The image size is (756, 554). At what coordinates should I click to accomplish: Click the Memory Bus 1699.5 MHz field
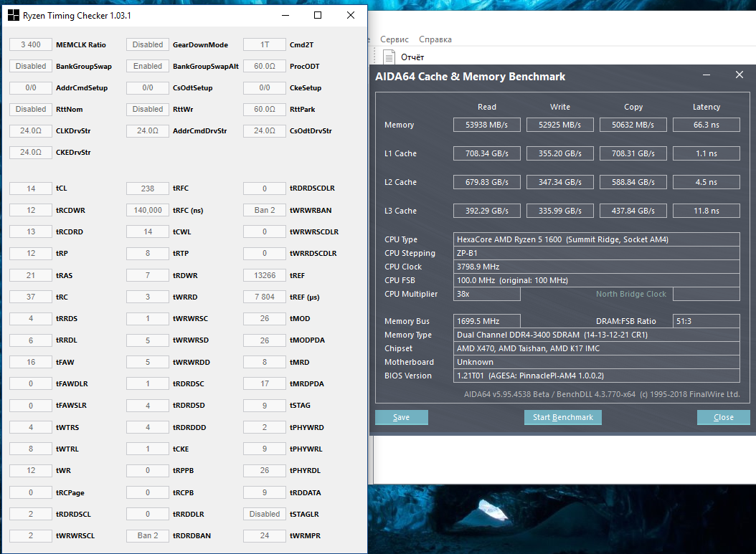pos(486,321)
